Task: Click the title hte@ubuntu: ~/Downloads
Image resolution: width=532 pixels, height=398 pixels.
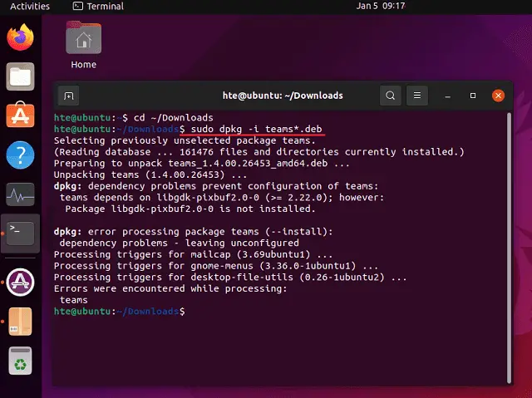Action: (283, 96)
